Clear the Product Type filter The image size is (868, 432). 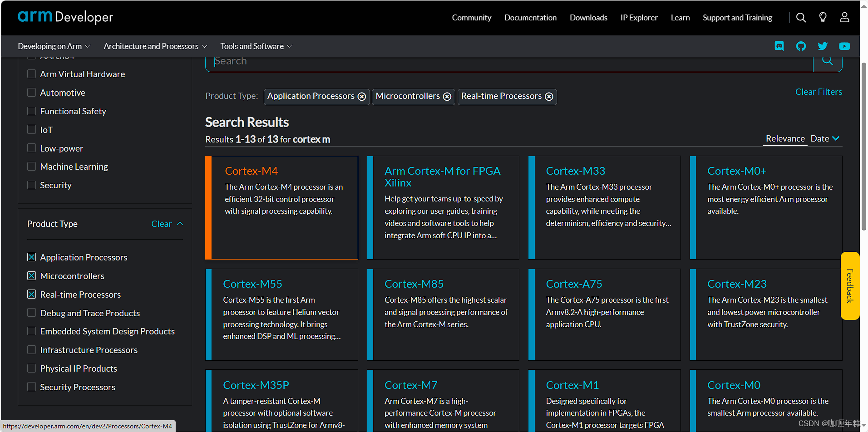[x=161, y=224]
